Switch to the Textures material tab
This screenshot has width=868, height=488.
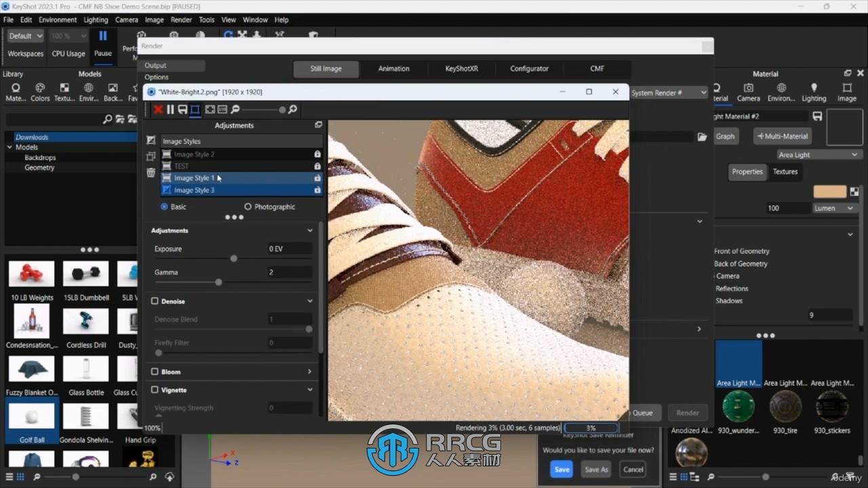click(785, 171)
